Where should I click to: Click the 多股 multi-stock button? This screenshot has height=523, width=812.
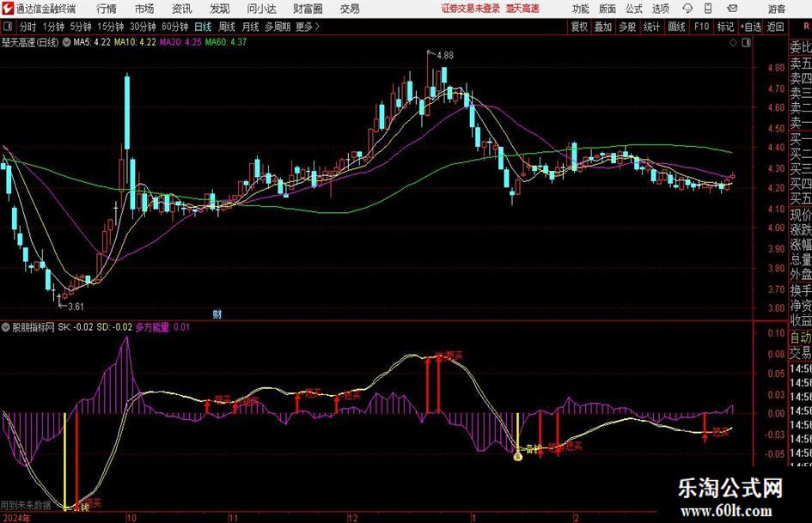627,27
